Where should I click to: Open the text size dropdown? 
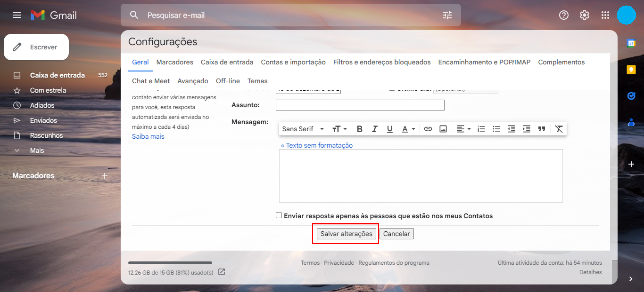tap(339, 129)
